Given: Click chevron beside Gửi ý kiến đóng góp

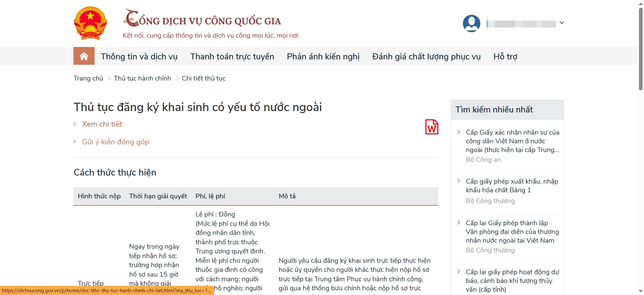Looking at the screenshot, I should coord(75,142).
